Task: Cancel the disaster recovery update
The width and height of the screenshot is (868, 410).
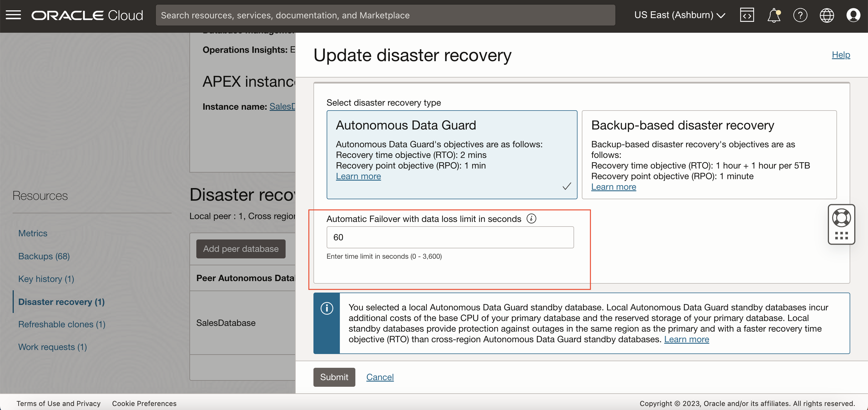Action: [380, 377]
